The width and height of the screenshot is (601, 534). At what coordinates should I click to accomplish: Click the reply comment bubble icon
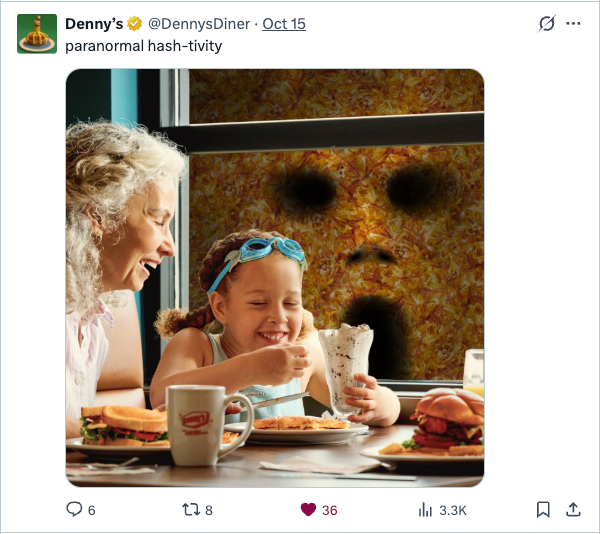coord(74,509)
